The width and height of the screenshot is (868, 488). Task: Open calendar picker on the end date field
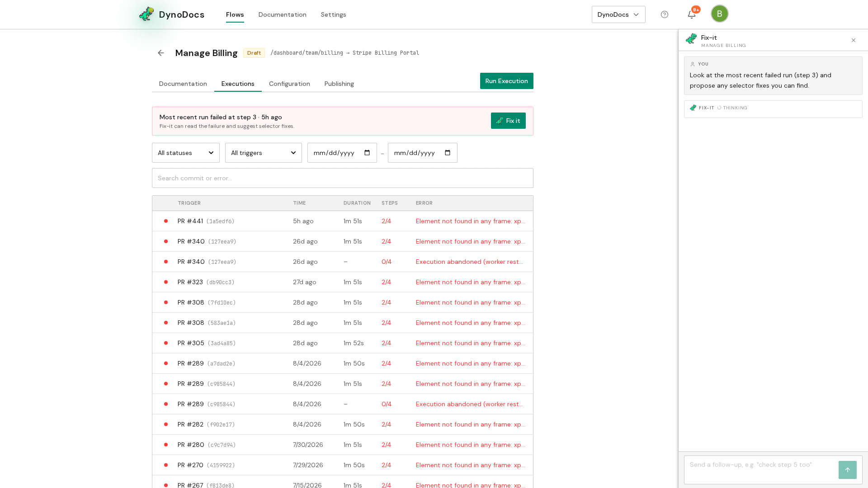point(448,153)
